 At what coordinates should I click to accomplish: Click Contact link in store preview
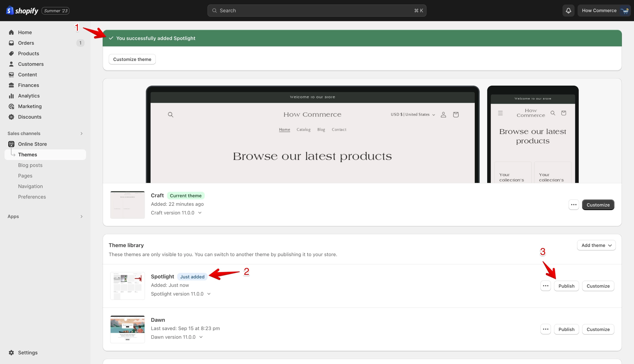tap(339, 129)
